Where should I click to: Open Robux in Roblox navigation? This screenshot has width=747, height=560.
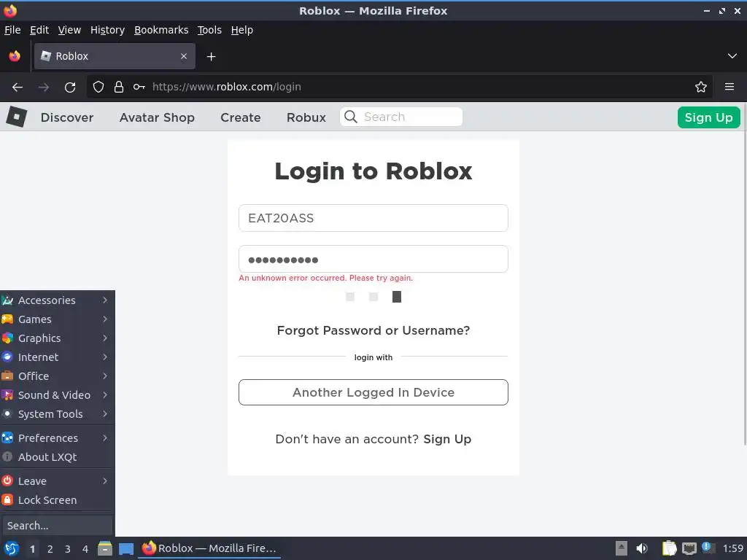[x=306, y=117]
